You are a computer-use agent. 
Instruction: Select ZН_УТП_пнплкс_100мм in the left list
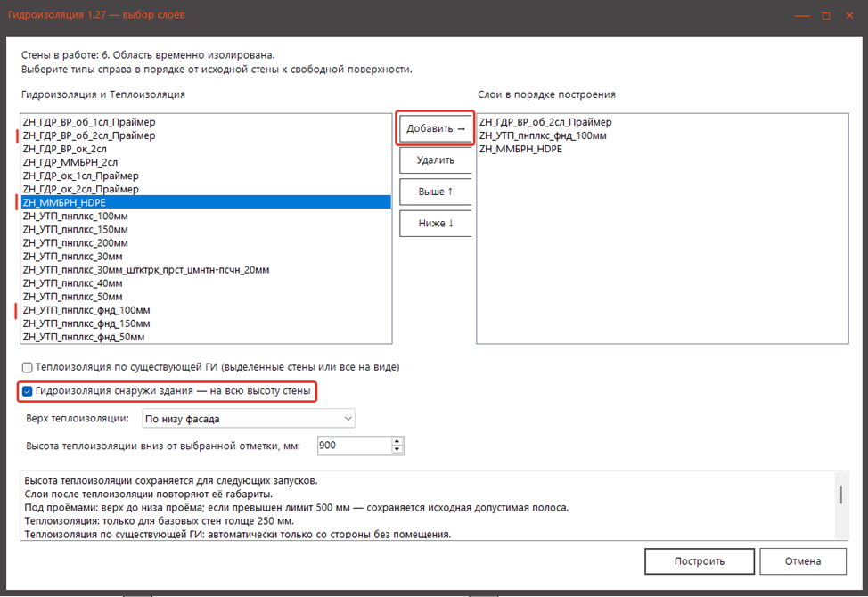pyautogui.click(x=206, y=216)
